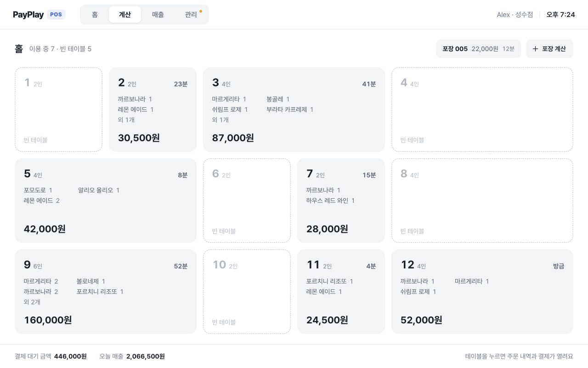Click the 이용 중 7 · 빈 테이블 5 status

pos(60,49)
